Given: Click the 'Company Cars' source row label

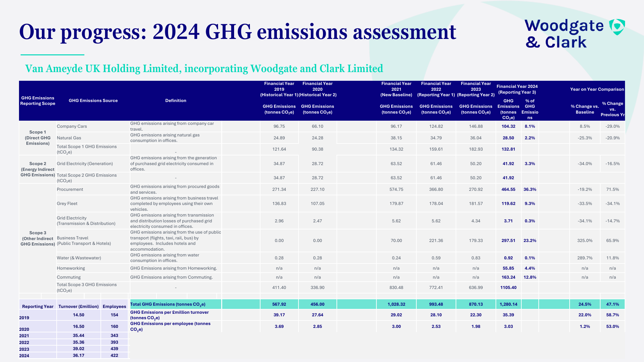Looking at the screenshot, I should [x=72, y=126].
